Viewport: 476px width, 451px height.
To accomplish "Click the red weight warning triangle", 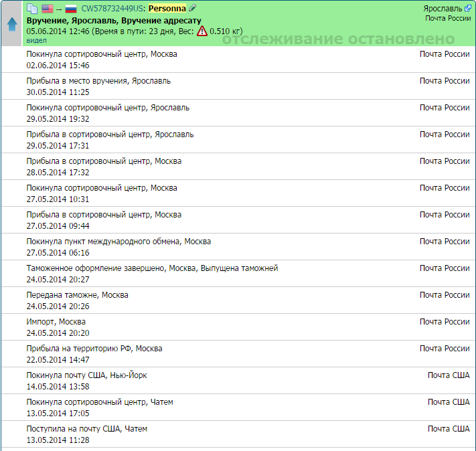I will tap(202, 31).
